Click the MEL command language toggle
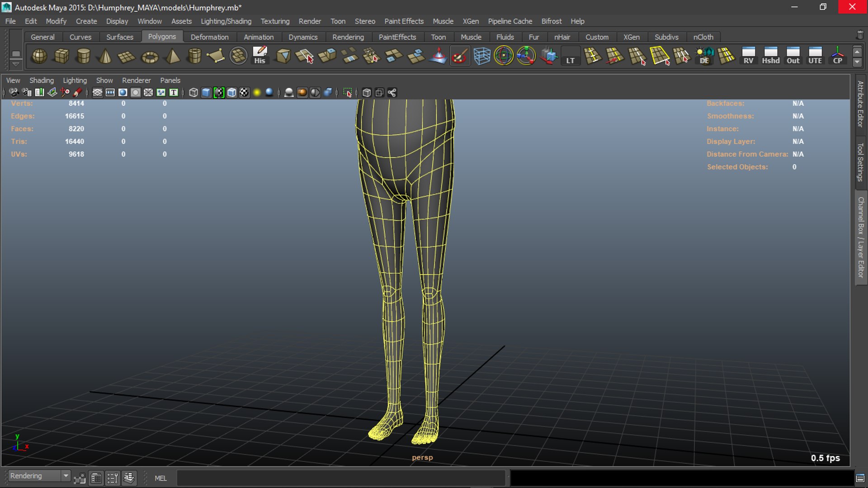The image size is (868, 488). coord(160,478)
